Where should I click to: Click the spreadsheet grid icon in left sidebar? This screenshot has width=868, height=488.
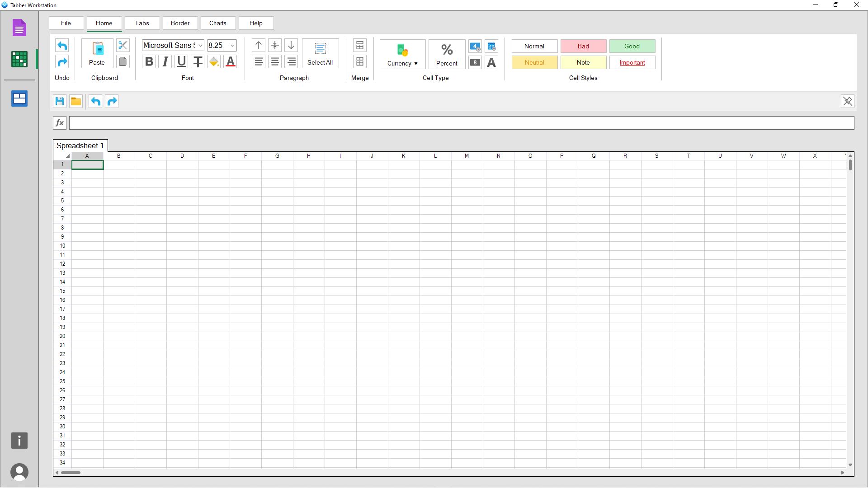[19, 59]
